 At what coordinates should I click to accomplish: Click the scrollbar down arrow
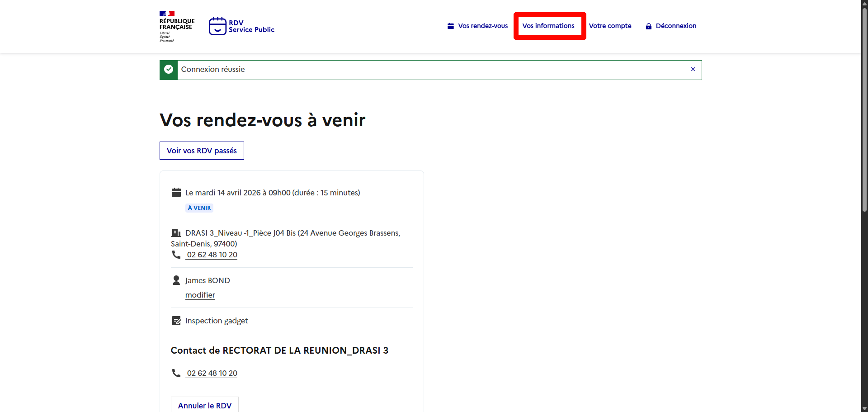point(864,409)
